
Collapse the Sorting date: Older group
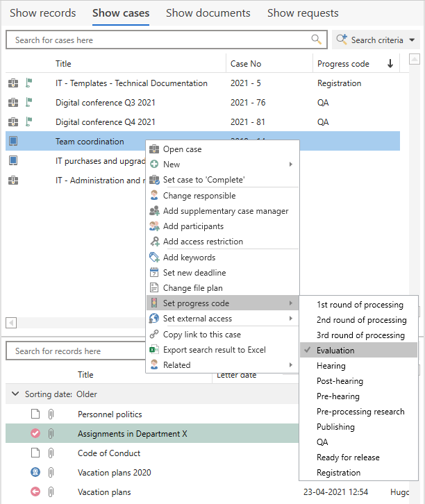[x=15, y=394]
